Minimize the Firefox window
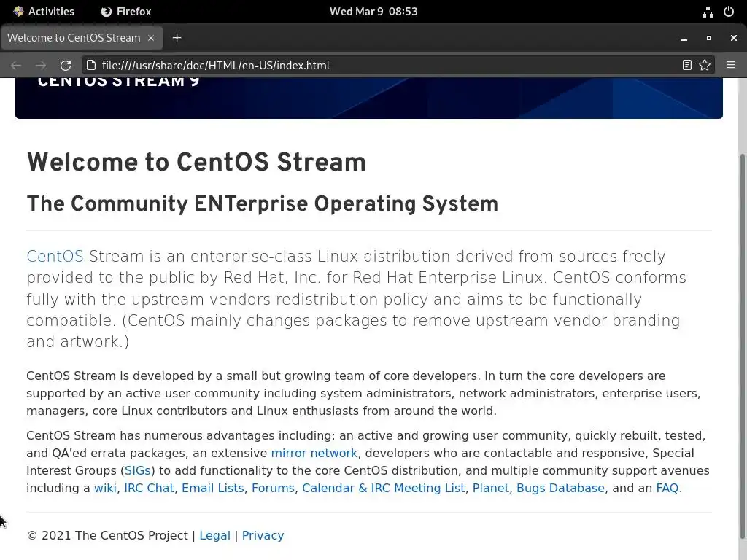 click(x=684, y=38)
